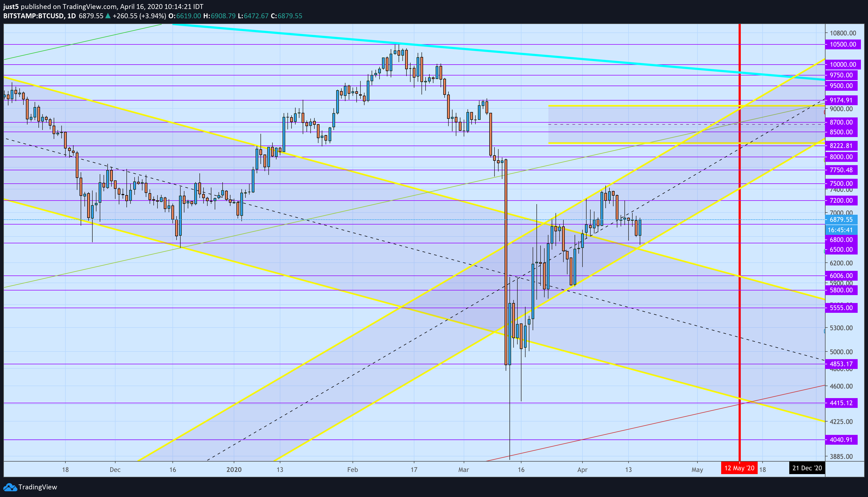This screenshot has width=868, height=497.
Task: Select the 6500.00 price level label
Action: pyautogui.click(x=841, y=250)
